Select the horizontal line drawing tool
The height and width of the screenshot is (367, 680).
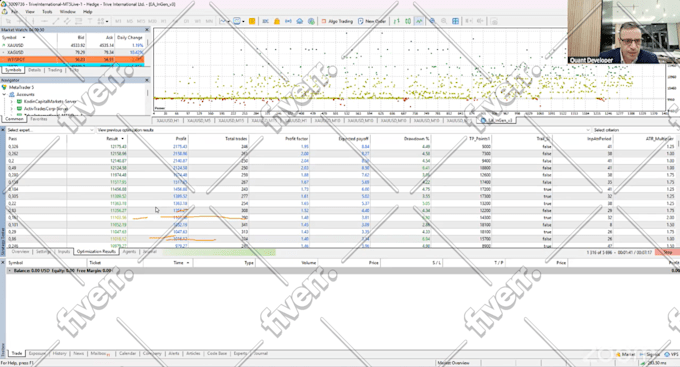[x=44, y=21]
